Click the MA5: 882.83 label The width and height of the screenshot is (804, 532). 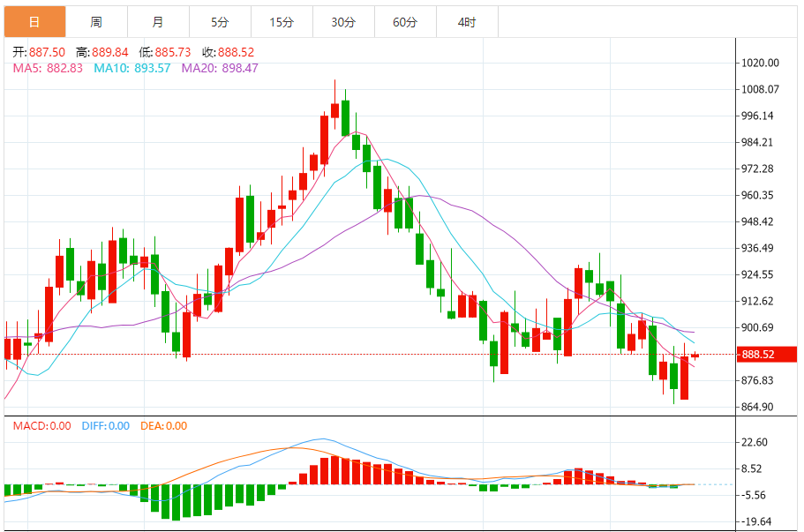pyautogui.click(x=48, y=68)
